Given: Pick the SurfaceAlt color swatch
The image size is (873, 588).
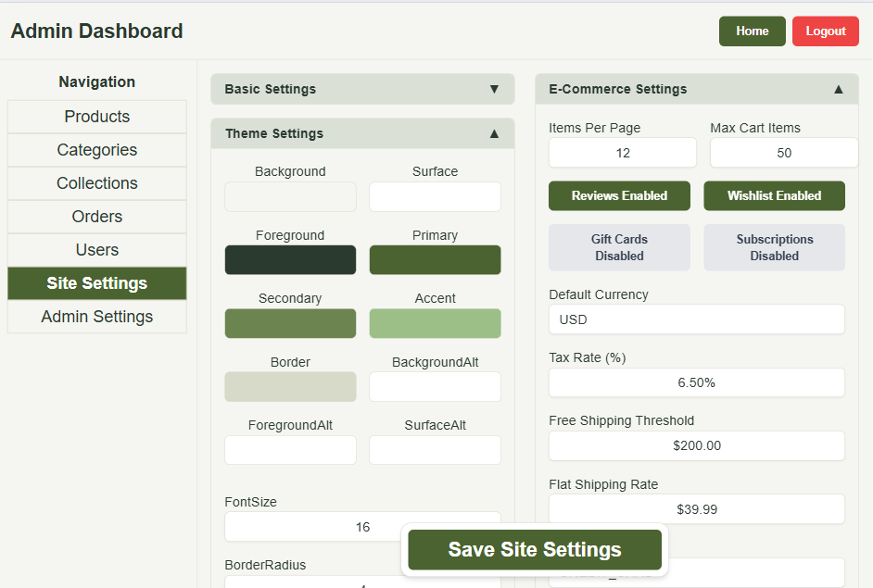Looking at the screenshot, I should (x=435, y=450).
